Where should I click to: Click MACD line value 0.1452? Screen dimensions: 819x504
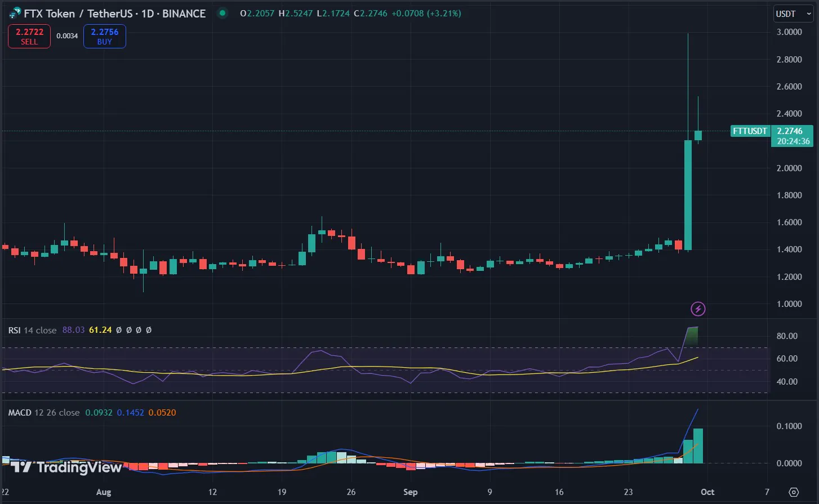130,413
